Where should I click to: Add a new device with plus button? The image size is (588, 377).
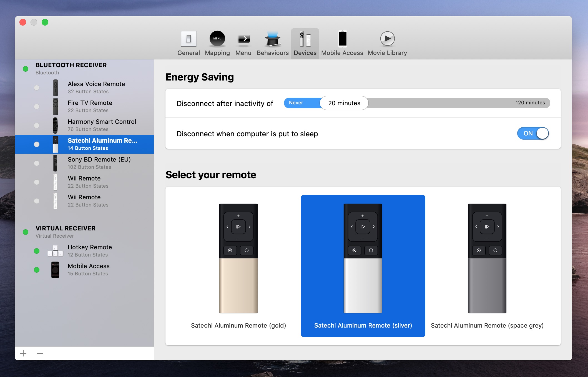coord(23,353)
